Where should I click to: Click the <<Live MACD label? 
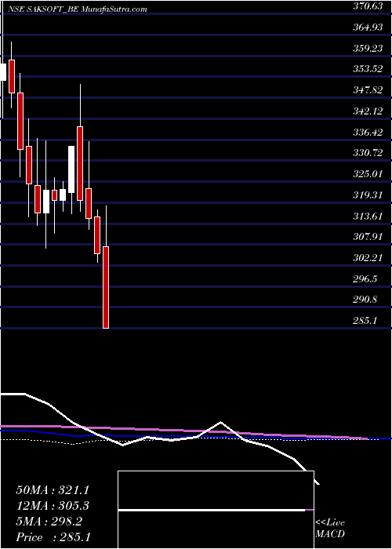coord(330,528)
